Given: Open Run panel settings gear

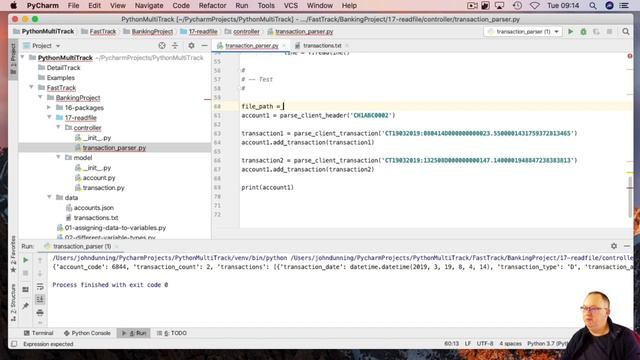Looking at the screenshot, I should pyautogui.click(x=614, y=246).
